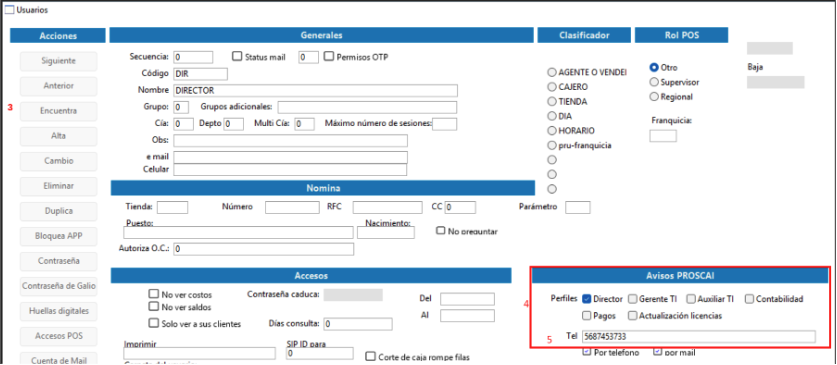
Task: Click the Código field containing DIR
Action: click(200, 74)
